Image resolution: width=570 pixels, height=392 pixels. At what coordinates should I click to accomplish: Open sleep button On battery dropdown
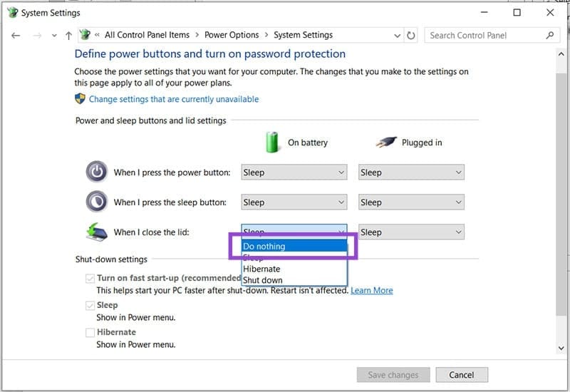click(x=294, y=202)
